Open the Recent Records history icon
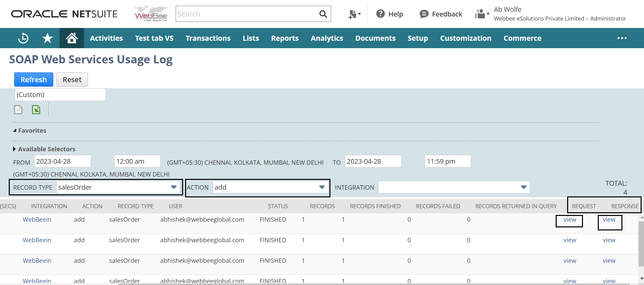Screen dimensions: 644x285 (23, 38)
